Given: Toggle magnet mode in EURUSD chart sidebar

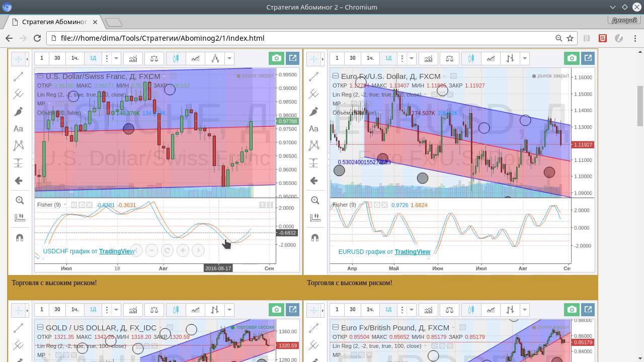Looking at the screenshot, I should (x=315, y=237).
